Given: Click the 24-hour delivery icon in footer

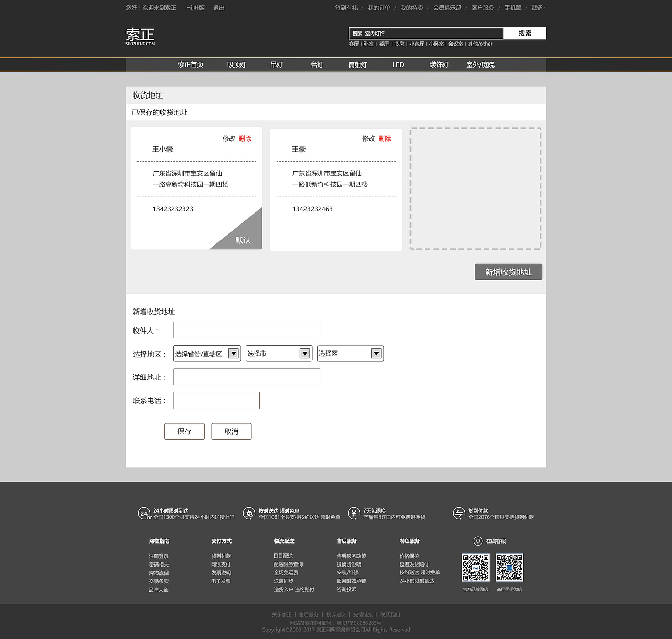Looking at the screenshot, I should pos(144,514).
